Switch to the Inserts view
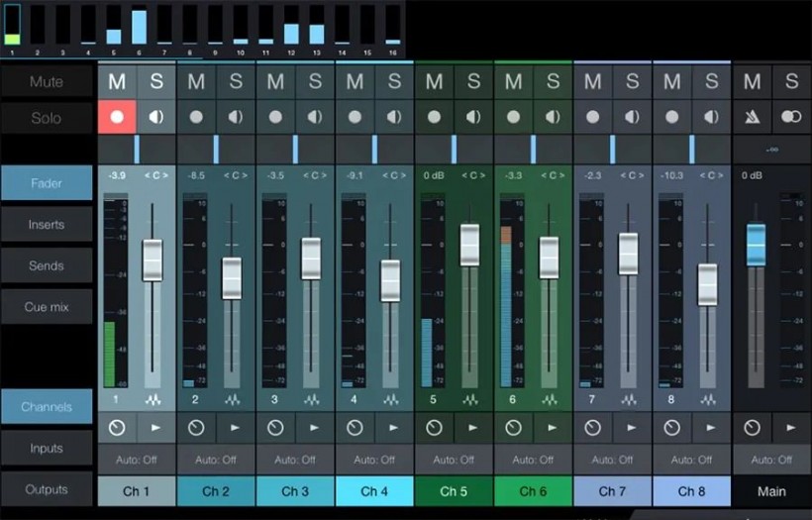The height and width of the screenshot is (520, 812). 47,224
